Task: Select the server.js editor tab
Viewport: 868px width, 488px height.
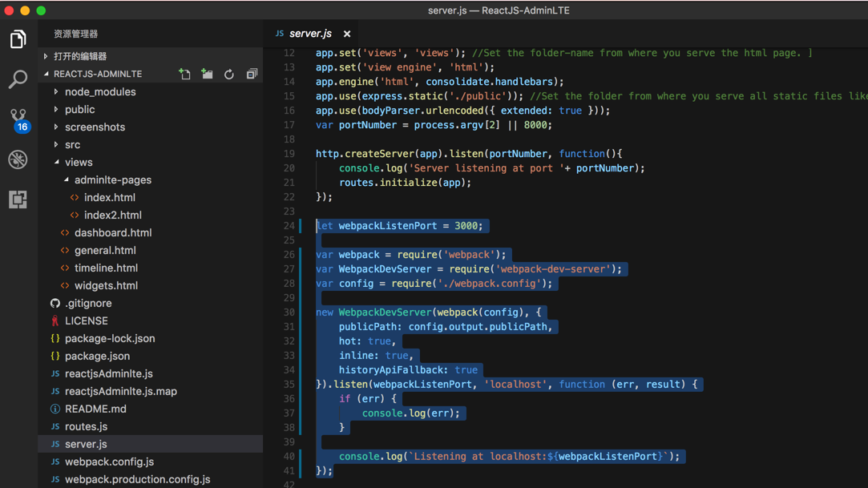Action: pos(309,34)
